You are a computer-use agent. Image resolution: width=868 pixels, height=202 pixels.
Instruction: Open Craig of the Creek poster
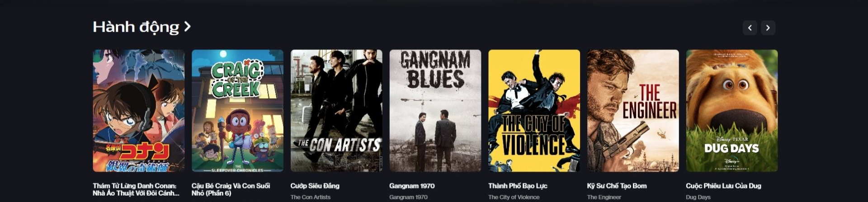(237, 111)
